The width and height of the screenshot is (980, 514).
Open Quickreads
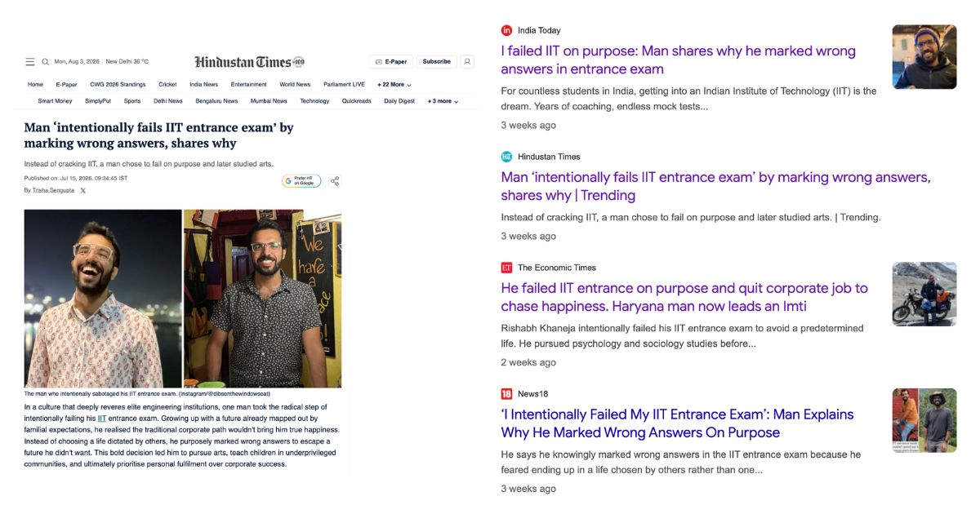(x=357, y=101)
